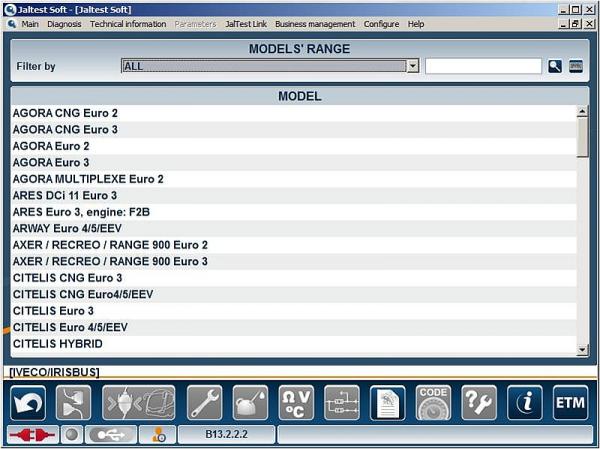Click the oil can icon
The height and width of the screenshot is (449, 600).
click(x=250, y=403)
